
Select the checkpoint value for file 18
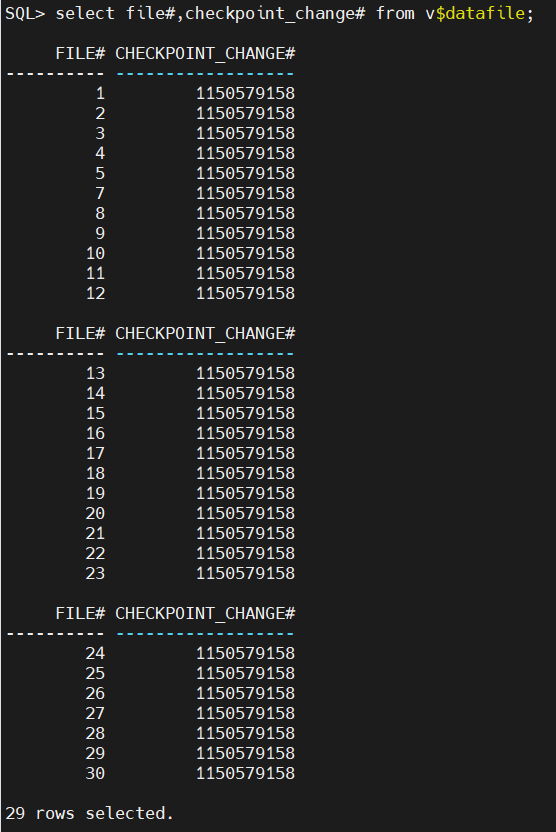(245, 473)
